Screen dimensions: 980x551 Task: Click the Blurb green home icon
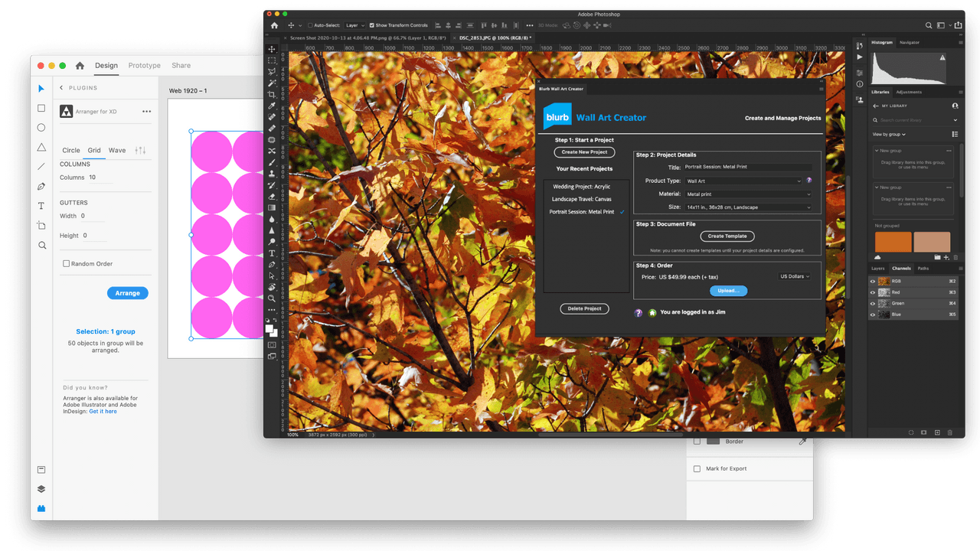652,312
